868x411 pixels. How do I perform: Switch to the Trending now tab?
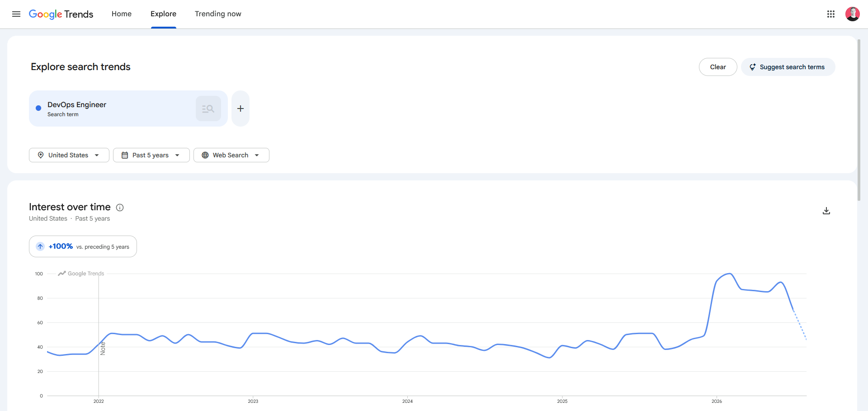tap(218, 14)
